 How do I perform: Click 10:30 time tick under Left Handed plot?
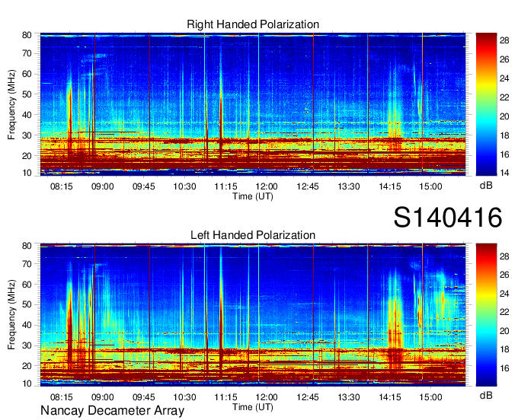click(x=184, y=397)
